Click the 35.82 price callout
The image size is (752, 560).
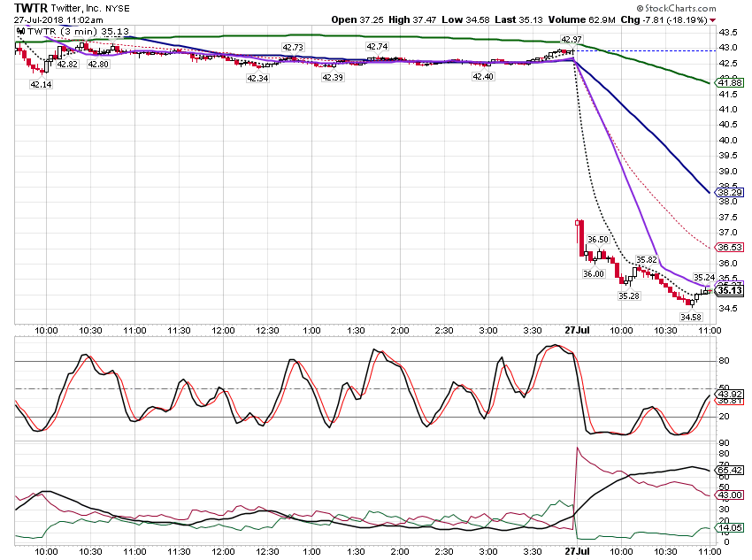pos(647,260)
